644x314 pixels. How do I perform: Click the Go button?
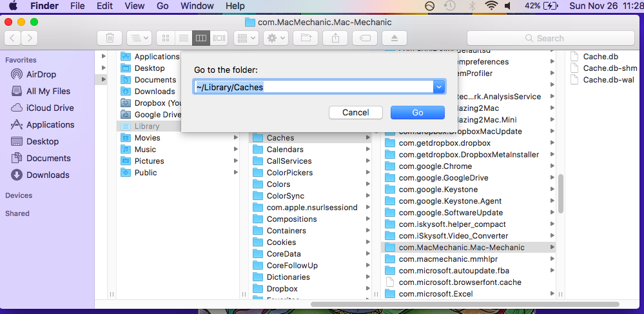(418, 113)
